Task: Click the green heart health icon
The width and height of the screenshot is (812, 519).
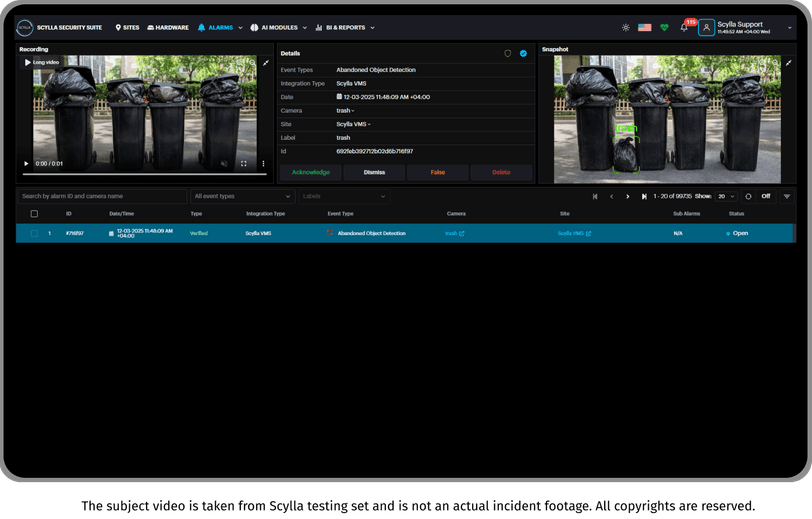Action: click(x=664, y=27)
